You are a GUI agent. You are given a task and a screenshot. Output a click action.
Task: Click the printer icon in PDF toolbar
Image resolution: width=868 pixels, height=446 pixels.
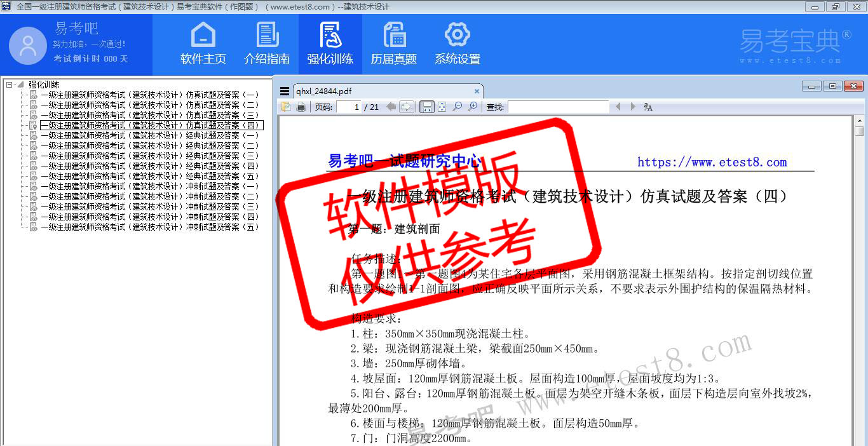[x=301, y=107]
